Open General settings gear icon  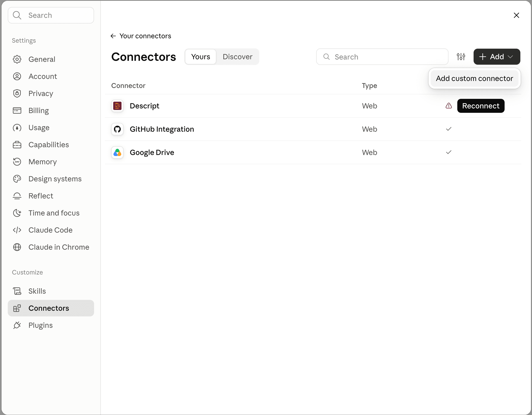click(17, 59)
